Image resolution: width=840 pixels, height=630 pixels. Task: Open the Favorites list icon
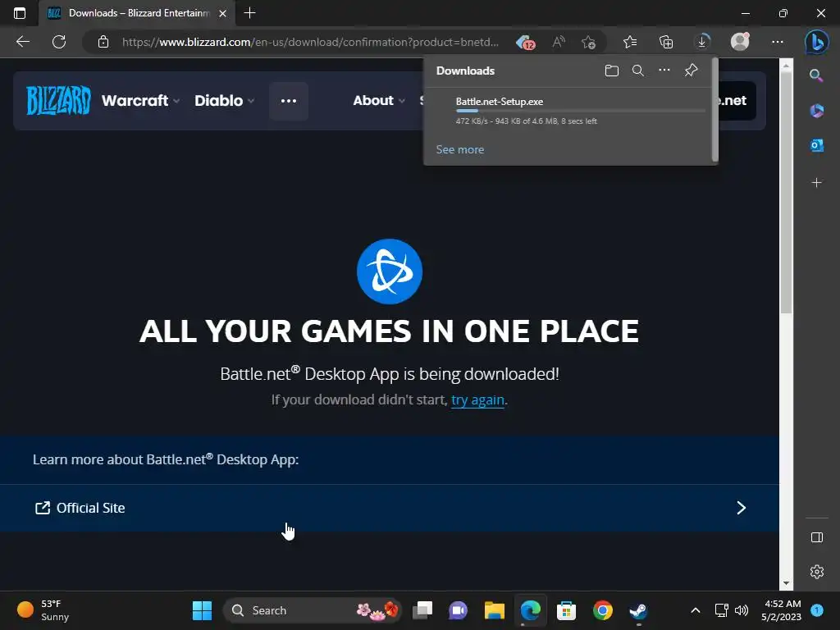coord(630,42)
